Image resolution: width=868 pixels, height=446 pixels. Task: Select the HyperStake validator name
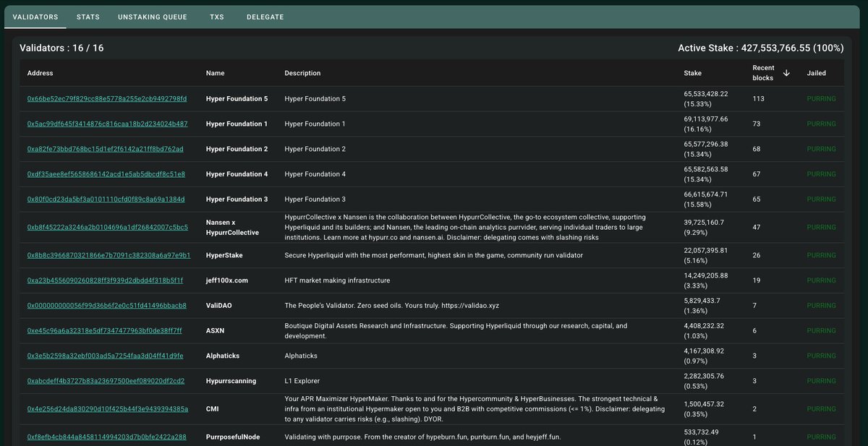(225, 255)
